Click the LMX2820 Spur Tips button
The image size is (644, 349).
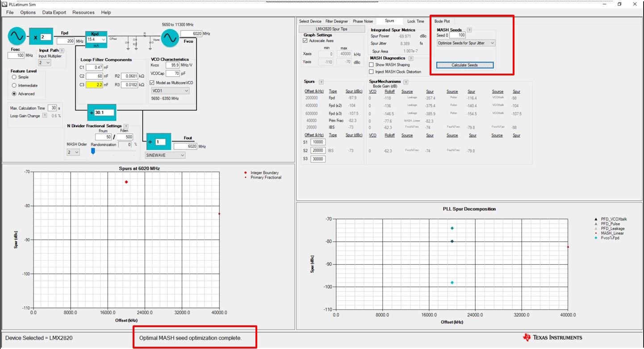click(x=331, y=29)
